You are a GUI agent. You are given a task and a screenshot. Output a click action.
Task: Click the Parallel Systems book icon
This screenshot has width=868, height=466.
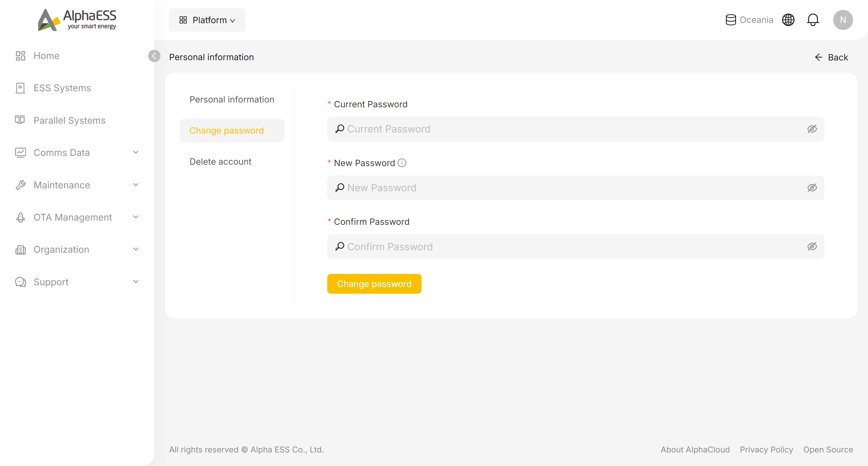[x=20, y=120]
